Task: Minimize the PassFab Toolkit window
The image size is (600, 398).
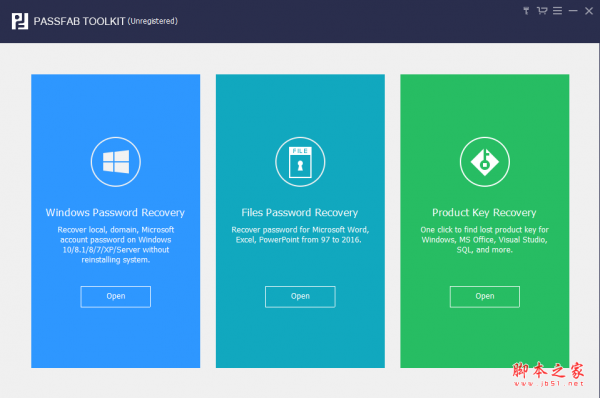Action: click(573, 11)
